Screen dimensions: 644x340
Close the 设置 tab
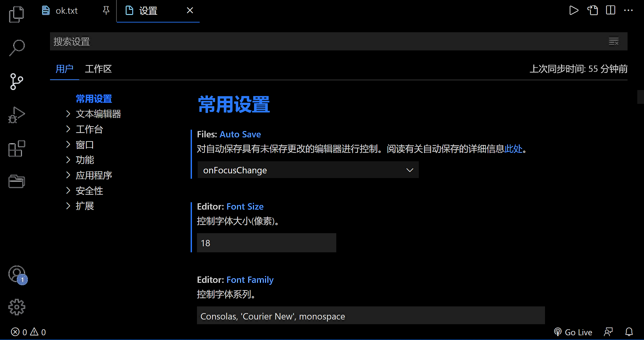pos(190,10)
